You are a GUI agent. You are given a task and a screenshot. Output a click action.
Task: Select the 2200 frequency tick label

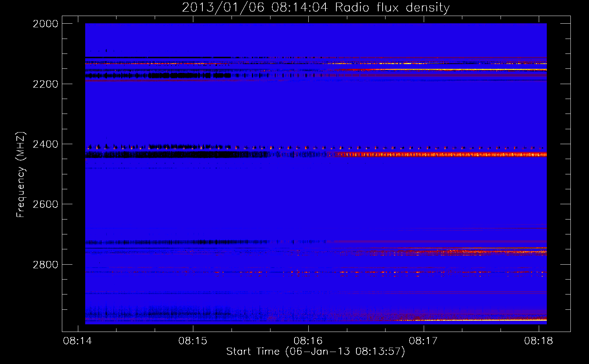click(46, 84)
